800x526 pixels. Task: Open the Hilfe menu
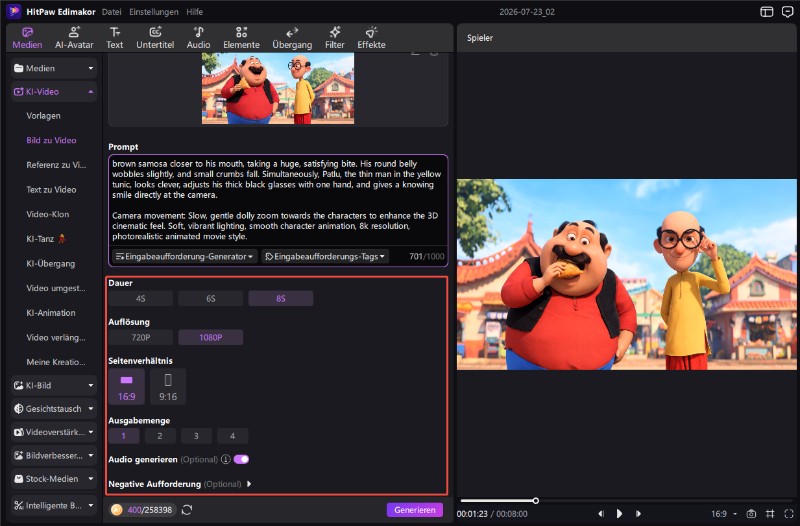click(194, 12)
